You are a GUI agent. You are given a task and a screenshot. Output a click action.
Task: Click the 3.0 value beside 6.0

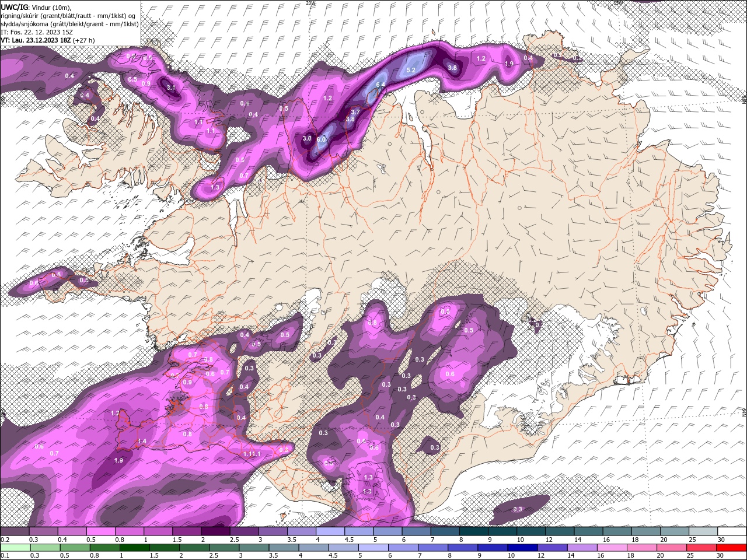307,138
